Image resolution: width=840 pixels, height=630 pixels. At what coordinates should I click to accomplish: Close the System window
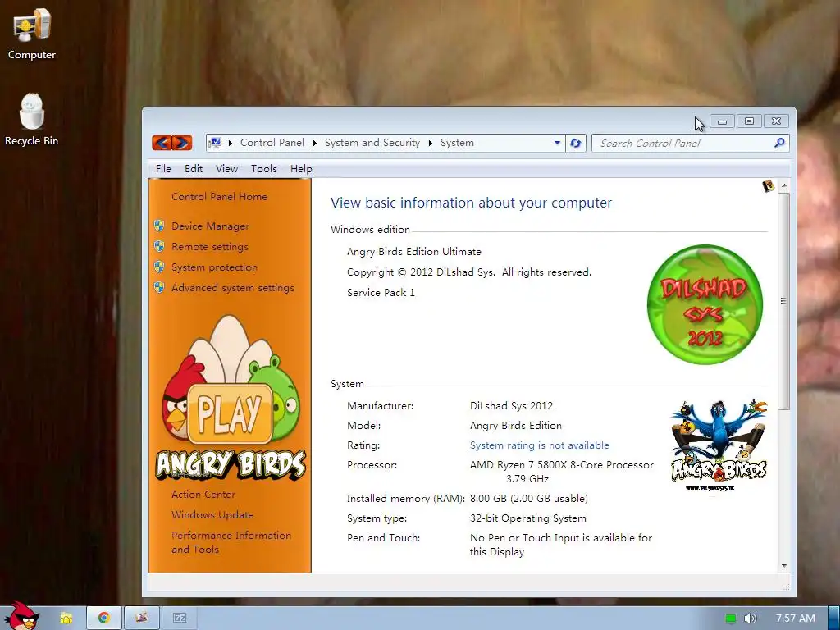[x=776, y=121]
